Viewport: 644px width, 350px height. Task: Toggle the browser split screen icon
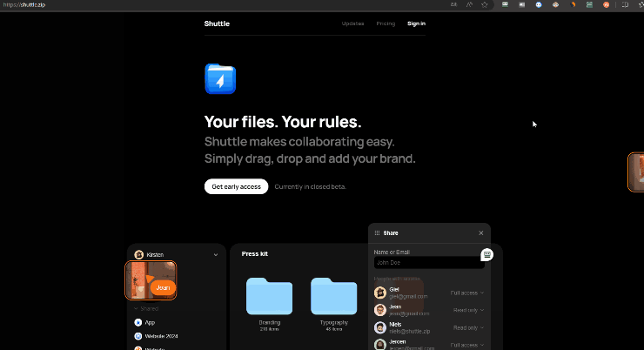point(625,5)
